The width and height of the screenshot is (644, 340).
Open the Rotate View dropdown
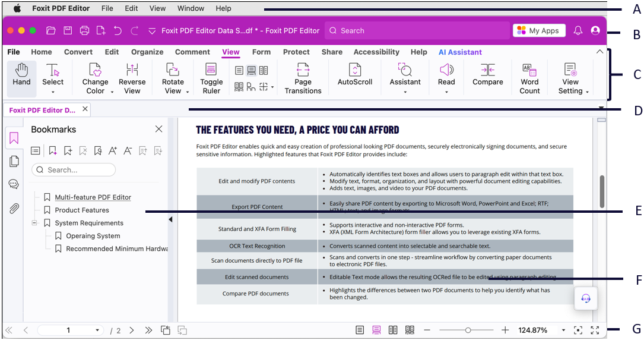coord(188,92)
